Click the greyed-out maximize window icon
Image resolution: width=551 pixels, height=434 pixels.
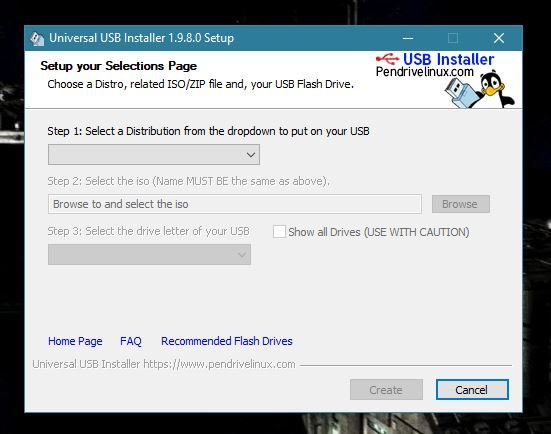[453, 38]
